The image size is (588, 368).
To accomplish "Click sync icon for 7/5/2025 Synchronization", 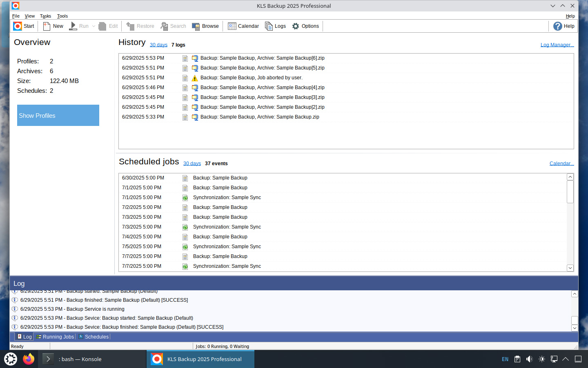I will [x=185, y=247].
